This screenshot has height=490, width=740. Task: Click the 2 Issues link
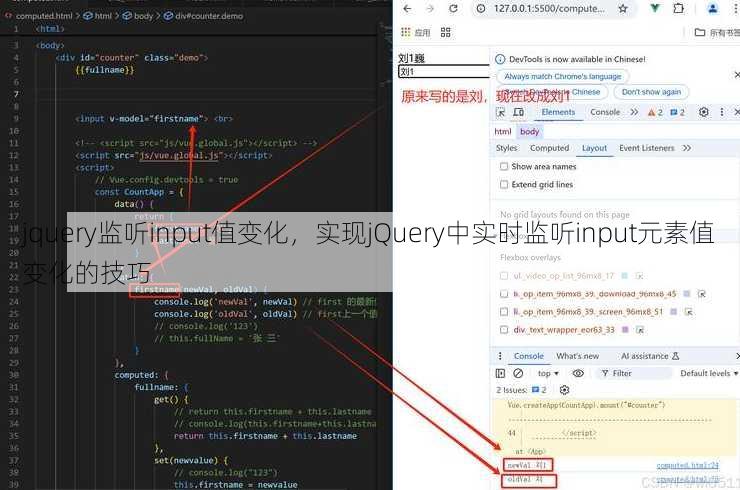pos(521,390)
